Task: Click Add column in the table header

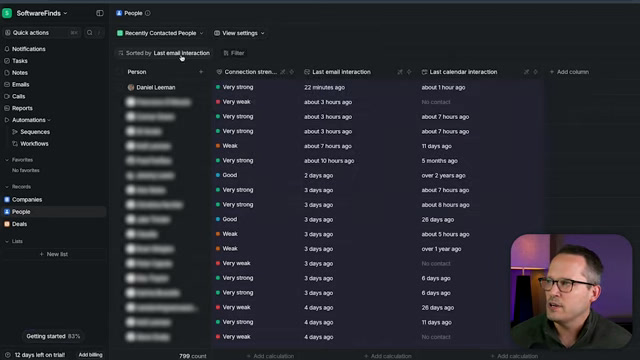Action: pos(569,72)
